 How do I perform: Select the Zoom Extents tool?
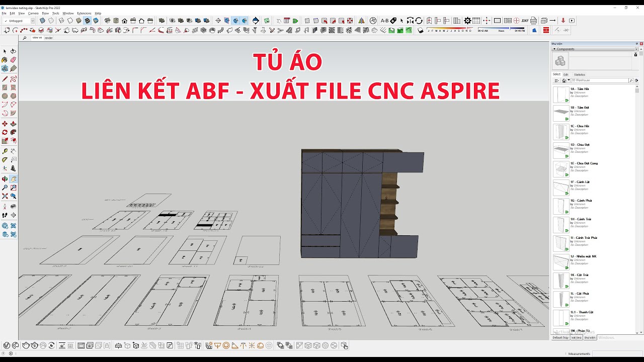tap(5, 196)
